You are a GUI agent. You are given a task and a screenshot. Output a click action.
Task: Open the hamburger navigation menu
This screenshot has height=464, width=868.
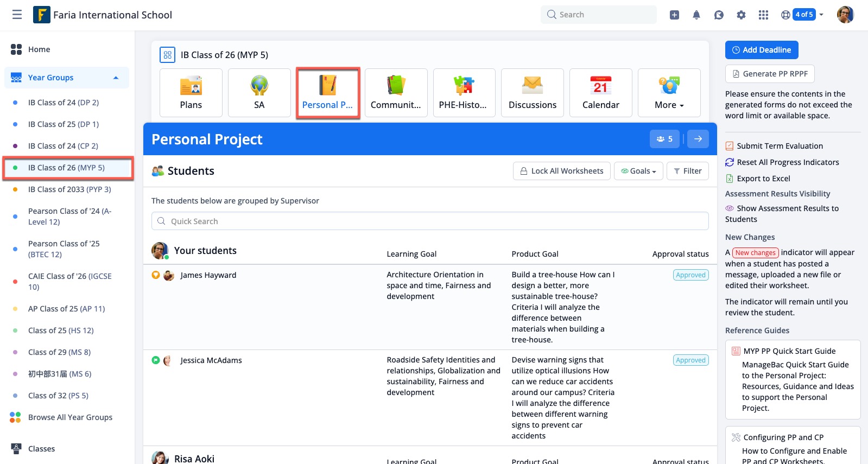[17, 15]
